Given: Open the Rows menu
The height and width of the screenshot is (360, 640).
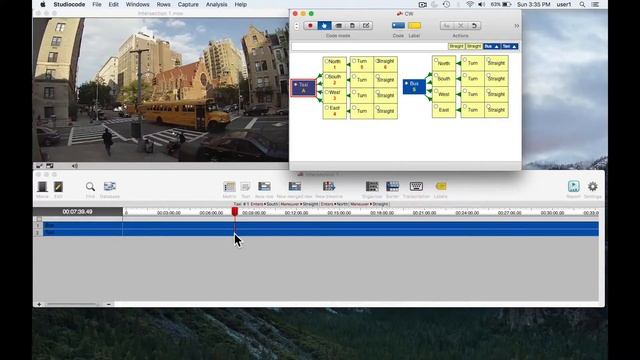Looking at the screenshot, I should point(163,4).
